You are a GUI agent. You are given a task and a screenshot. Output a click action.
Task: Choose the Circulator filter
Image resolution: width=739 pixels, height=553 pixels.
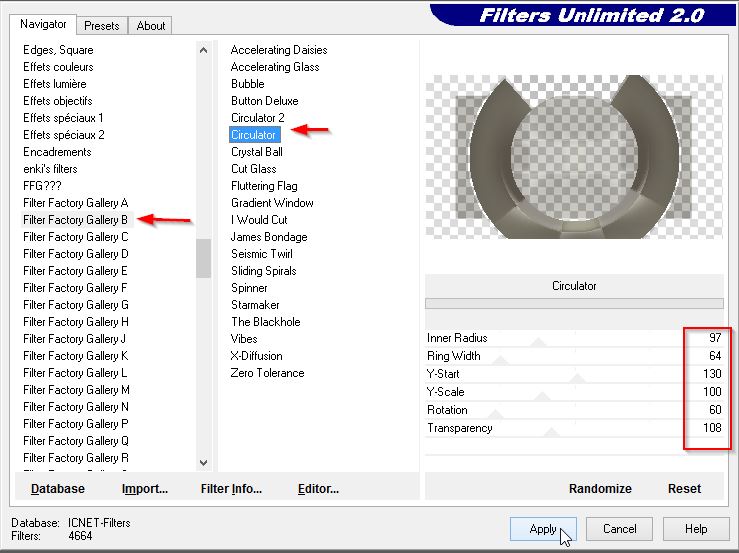(x=253, y=135)
